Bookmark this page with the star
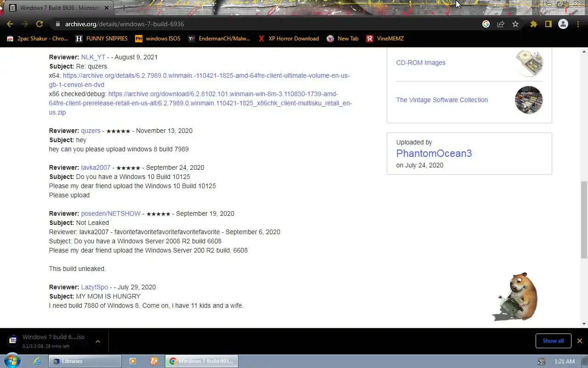The width and height of the screenshot is (588, 368). point(515,24)
